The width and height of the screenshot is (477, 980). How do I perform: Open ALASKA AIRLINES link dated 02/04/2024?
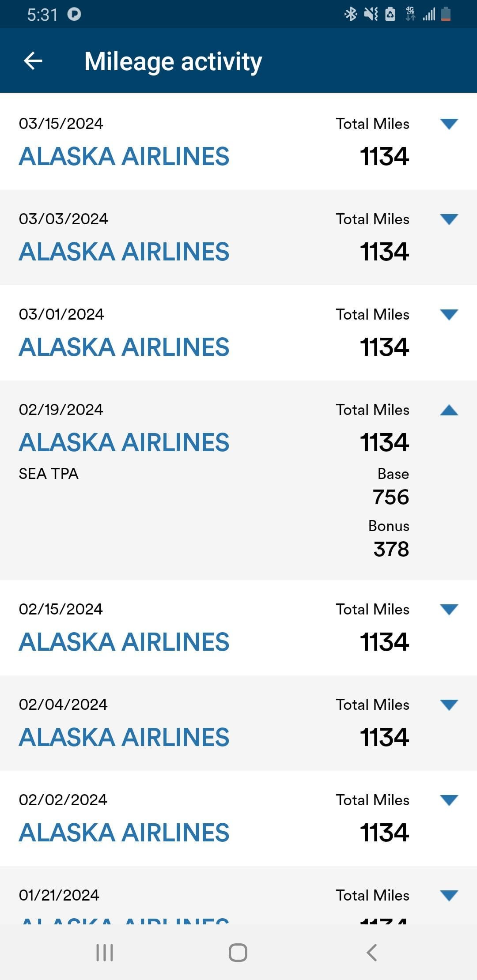click(x=124, y=738)
